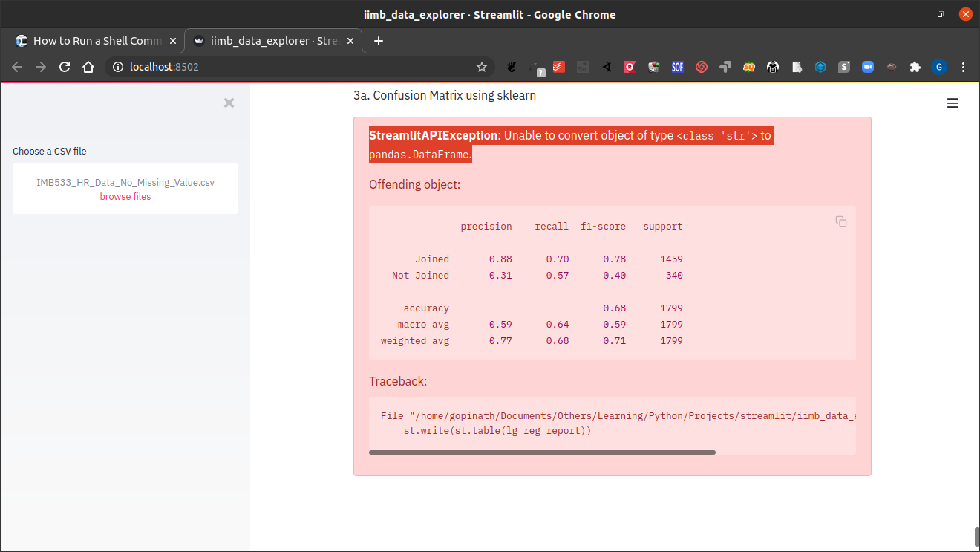
Task: Click the back navigation arrow
Action: coord(16,67)
